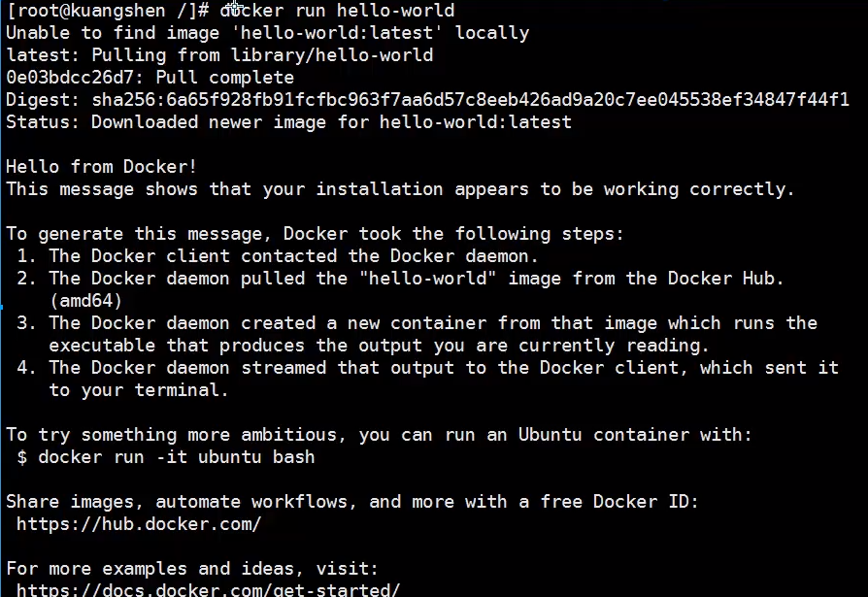The height and width of the screenshot is (597, 868).
Task: Click the 'installation appears to be working' line
Action: click(x=400, y=189)
